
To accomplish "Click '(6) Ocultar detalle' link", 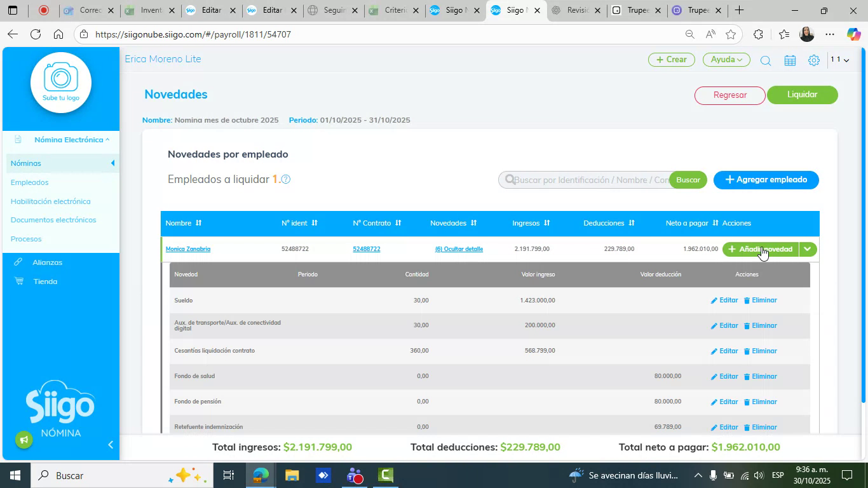I will [x=459, y=249].
